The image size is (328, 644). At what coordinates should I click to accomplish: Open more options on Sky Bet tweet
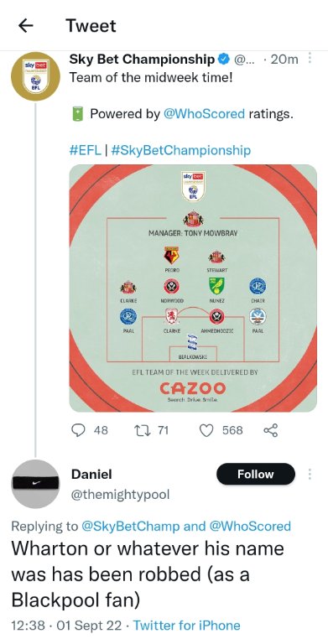click(x=310, y=60)
